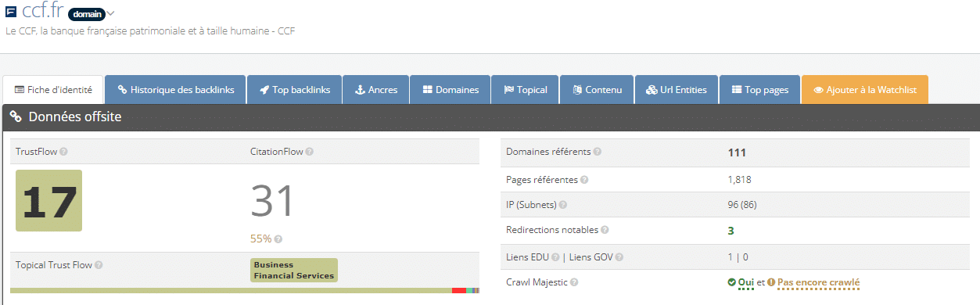
Task: Open the Fiche d'identité tab
Action: 53,90
